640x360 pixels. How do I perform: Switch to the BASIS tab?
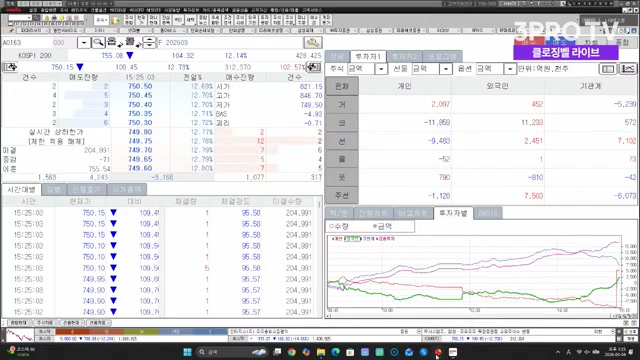(x=488, y=213)
